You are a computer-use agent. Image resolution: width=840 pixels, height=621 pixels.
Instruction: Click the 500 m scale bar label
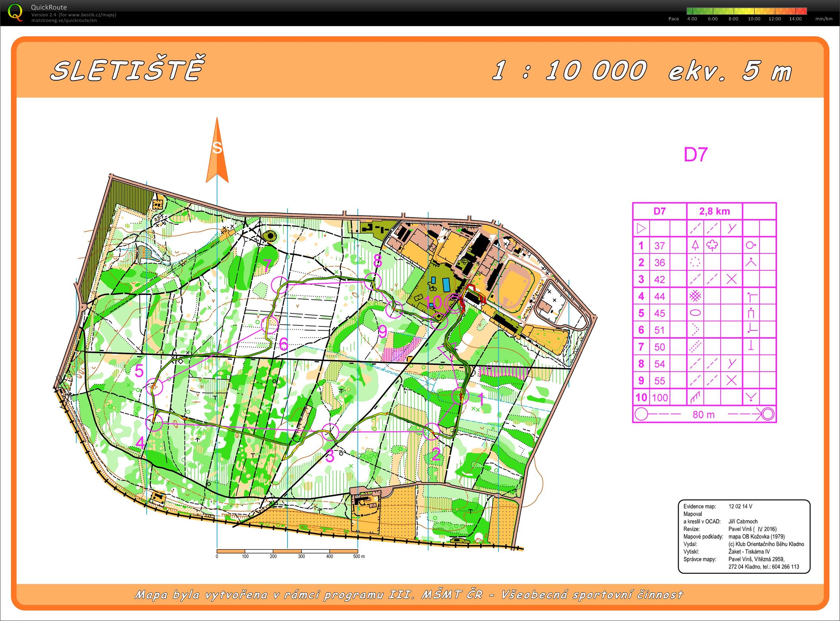(x=359, y=556)
